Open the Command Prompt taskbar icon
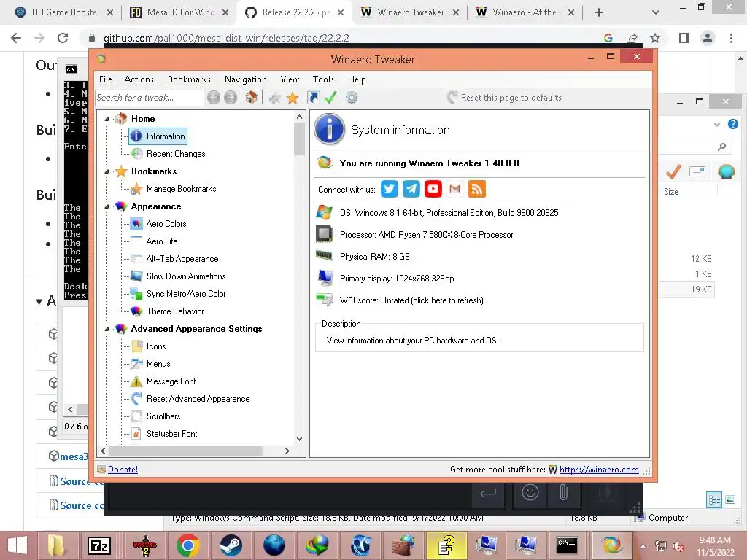The height and width of the screenshot is (560, 747). coord(566,545)
